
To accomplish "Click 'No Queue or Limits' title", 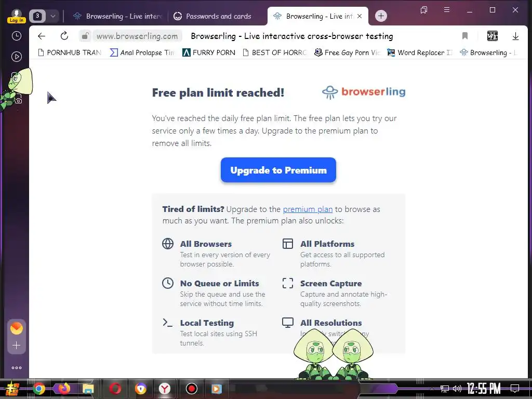I will 220,283.
